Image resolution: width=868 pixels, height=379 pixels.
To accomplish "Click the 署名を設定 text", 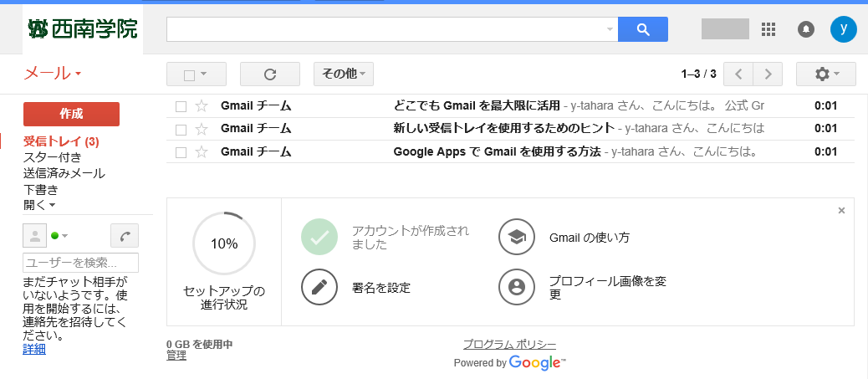I will [380, 288].
